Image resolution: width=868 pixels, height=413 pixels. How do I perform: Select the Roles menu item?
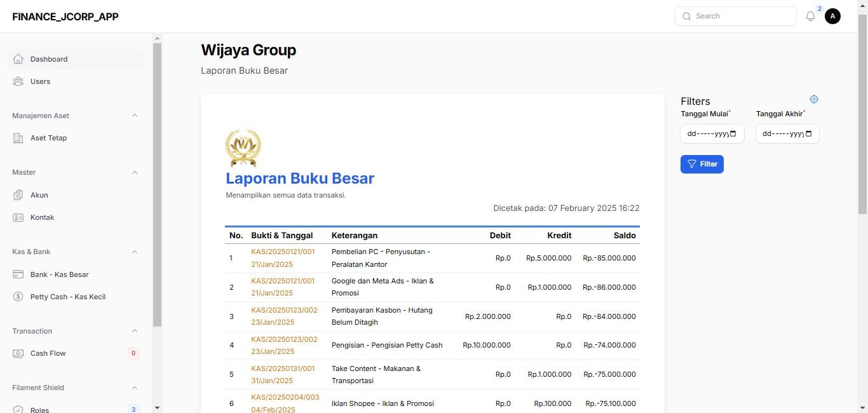pyautogui.click(x=40, y=410)
